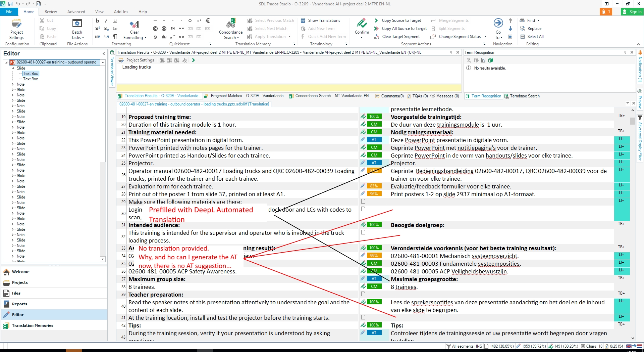Open Change Segment Status dropdown arrow
This screenshot has width=644, height=352.
tap(485, 37)
